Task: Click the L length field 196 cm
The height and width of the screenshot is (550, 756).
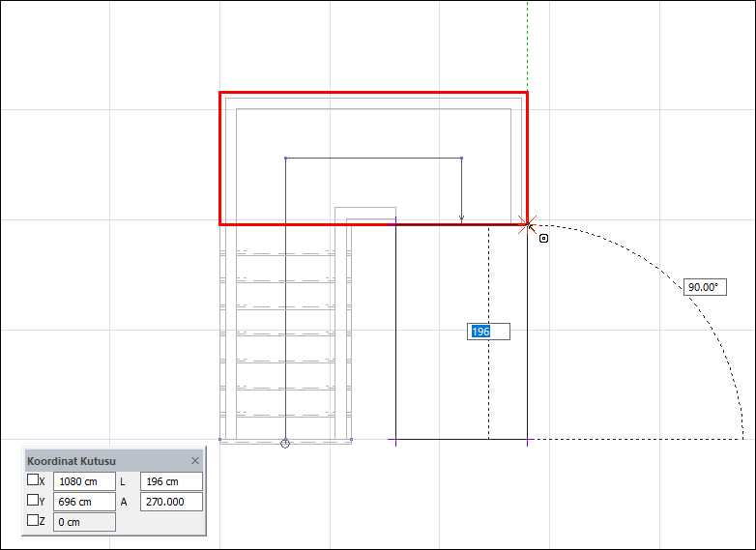Action: [171, 481]
